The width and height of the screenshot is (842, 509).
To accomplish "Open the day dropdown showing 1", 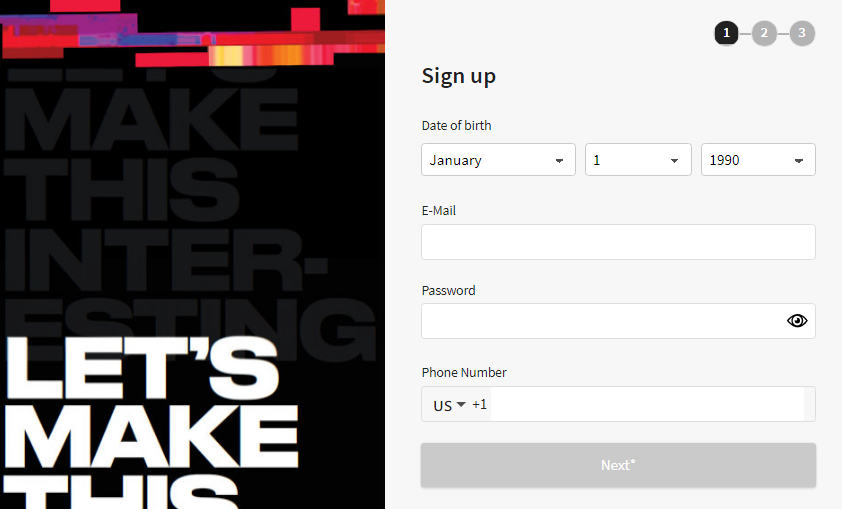I will [638, 159].
